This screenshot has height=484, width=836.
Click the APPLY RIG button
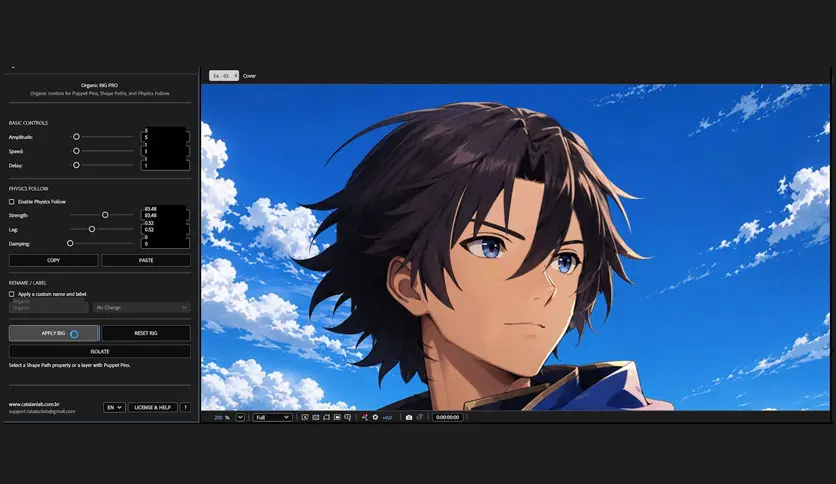pyautogui.click(x=53, y=333)
